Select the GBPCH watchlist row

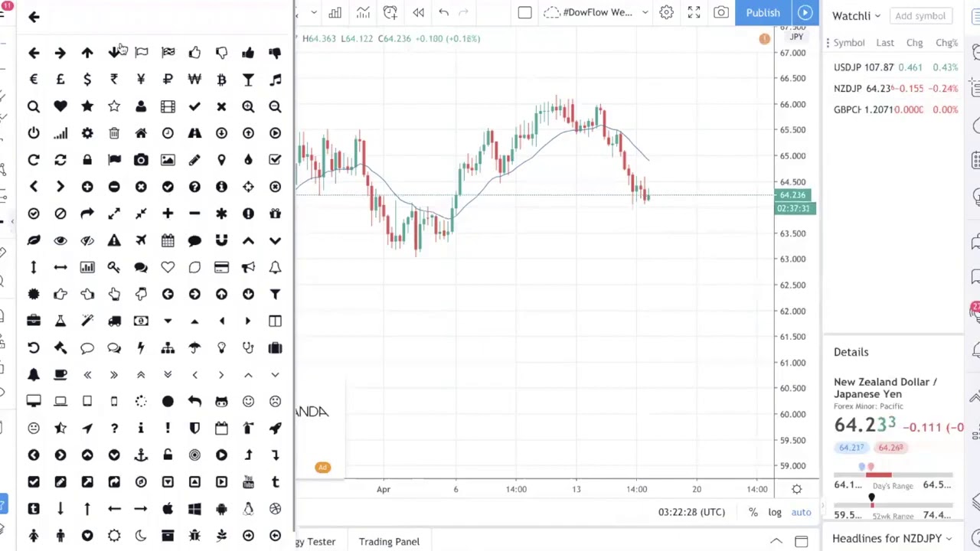(896, 109)
